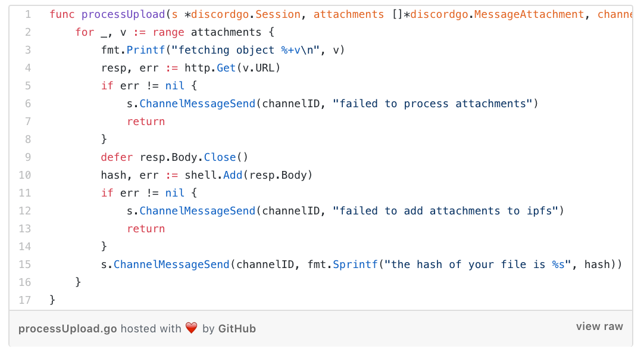Click the 'defer' keyword on line 9
The image size is (644, 355).
pos(117,157)
